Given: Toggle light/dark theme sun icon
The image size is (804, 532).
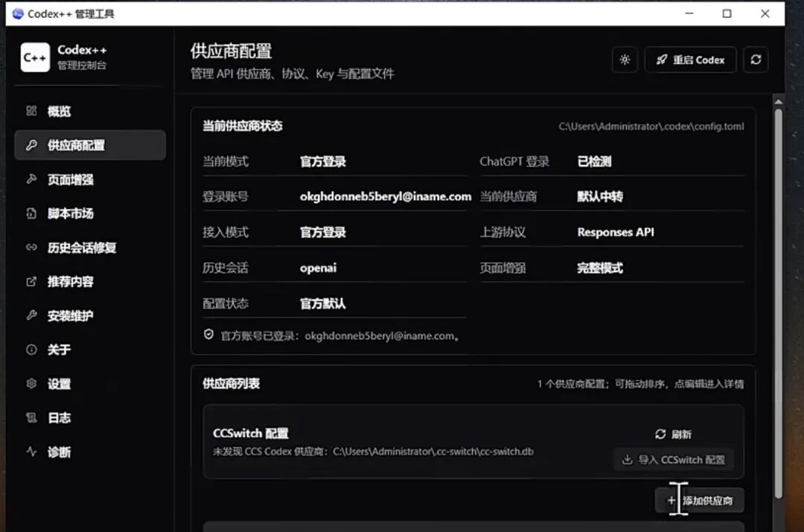Looking at the screenshot, I should pyautogui.click(x=625, y=60).
